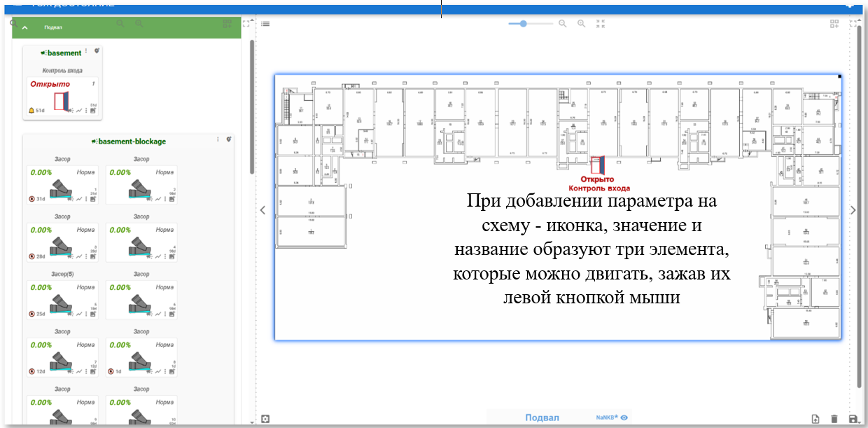
Task: Click the 0.00% value in Засор widget 2
Action: point(120,172)
